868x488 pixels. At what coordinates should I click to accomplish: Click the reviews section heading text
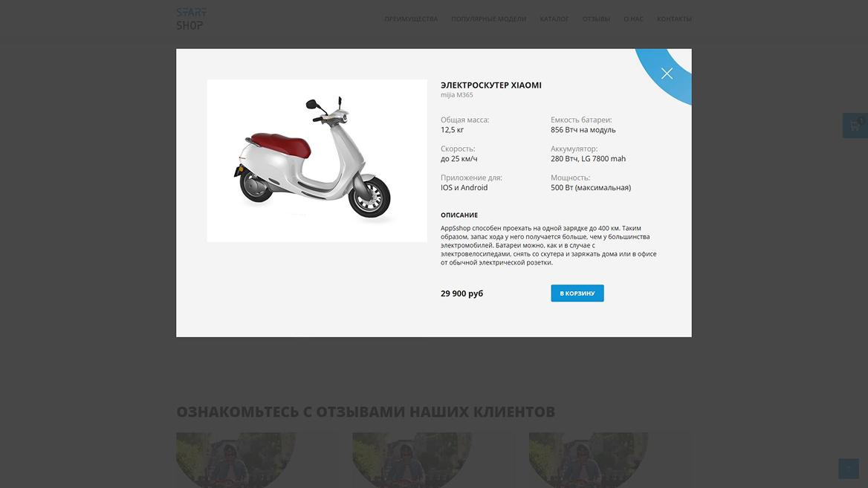(366, 411)
